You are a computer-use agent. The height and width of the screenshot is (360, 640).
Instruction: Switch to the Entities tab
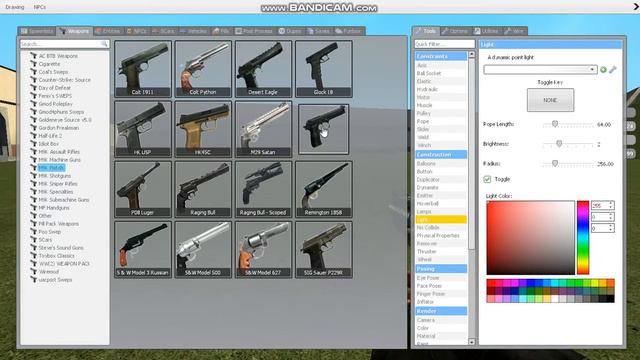click(x=108, y=31)
